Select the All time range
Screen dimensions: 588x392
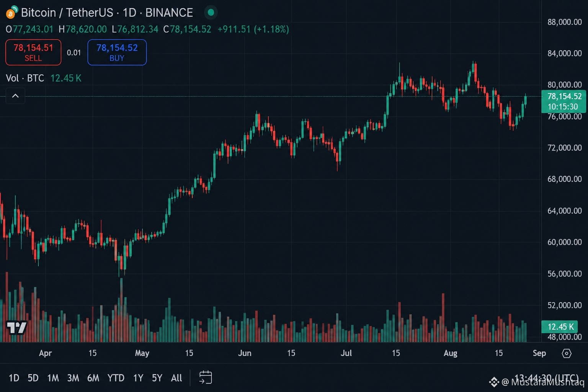(176, 378)
